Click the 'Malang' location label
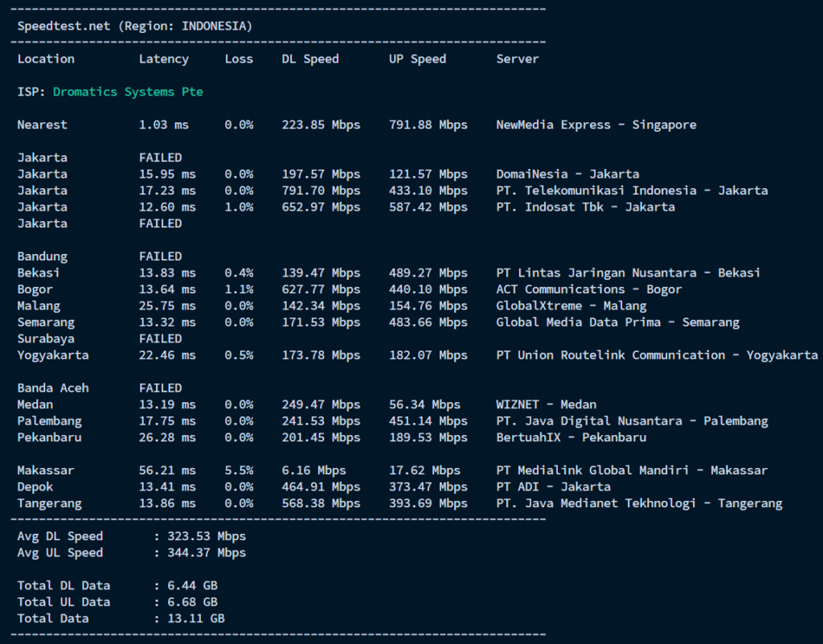Image resolution: width=823 pixels, height=644 pixels. 39,306
